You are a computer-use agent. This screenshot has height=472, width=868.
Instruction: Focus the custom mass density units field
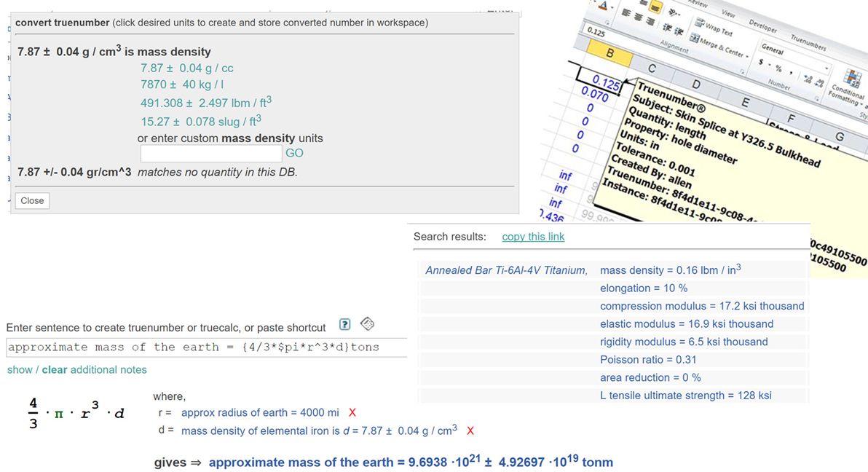tap(211, 154)
